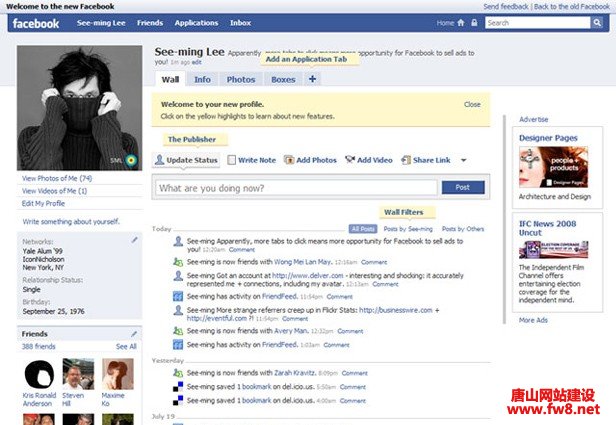
Task: Click the Add Video camera icon
Action: tap(350, 159)
